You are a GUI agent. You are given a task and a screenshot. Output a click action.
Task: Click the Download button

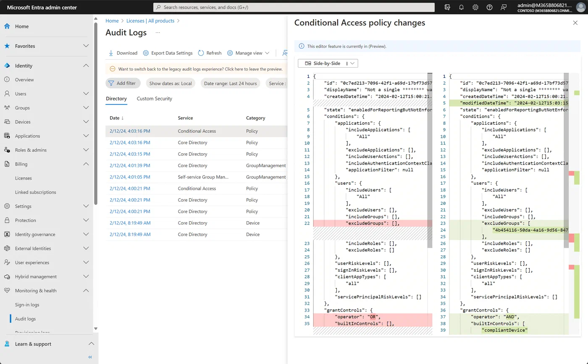coord(123,53)
